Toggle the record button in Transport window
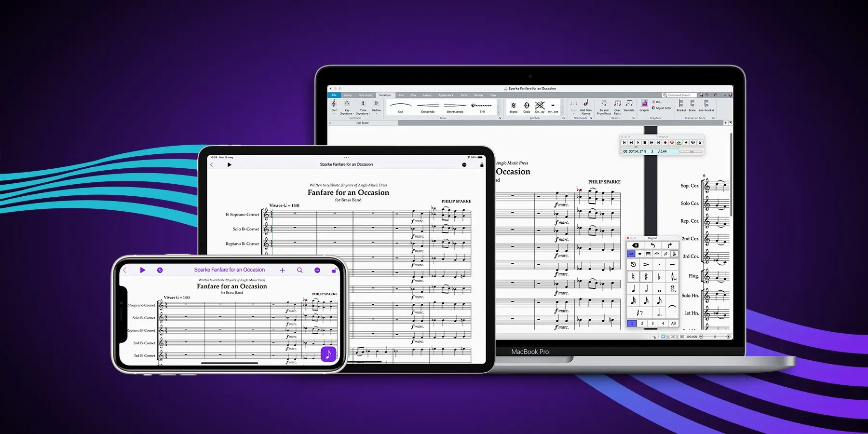Image resolution: width=868 pixels, height=434 pixels. coord(665,143)
